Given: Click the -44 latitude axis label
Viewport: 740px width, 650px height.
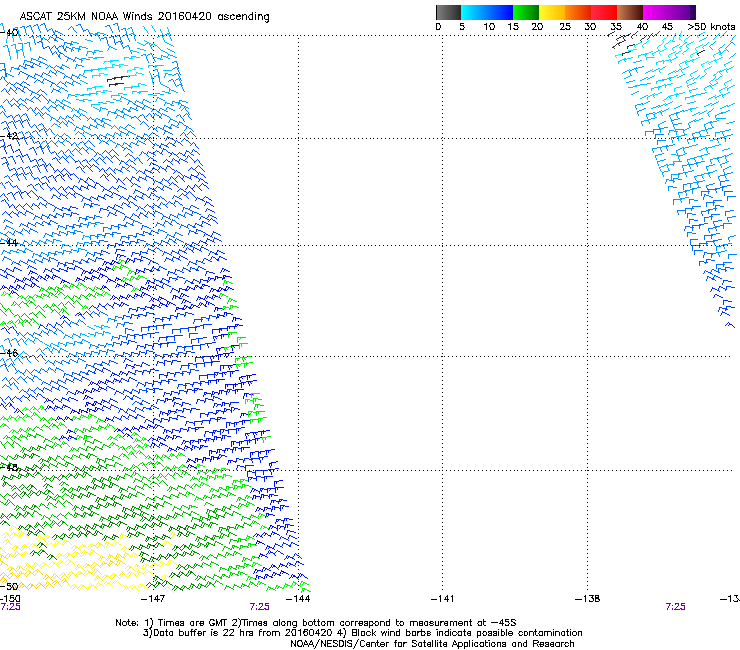Looking at the screenshot, I should pyautogui.click(x=9, y=243).
